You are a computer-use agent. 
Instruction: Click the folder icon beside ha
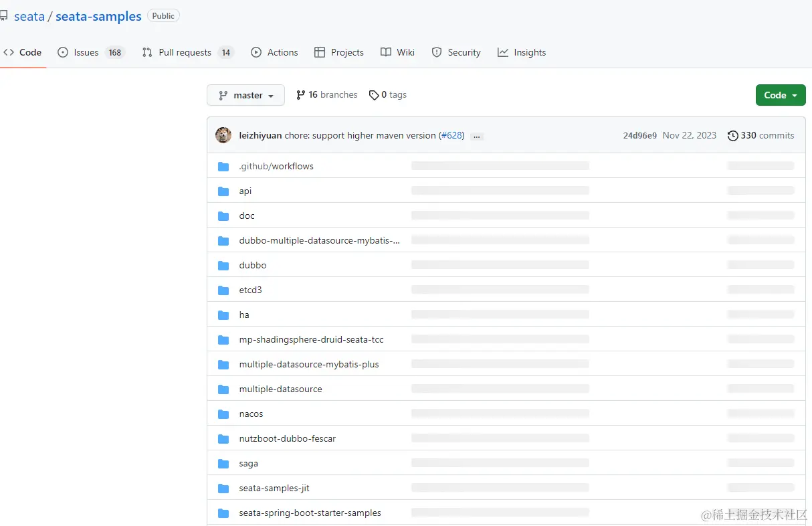tap(223, 315)
